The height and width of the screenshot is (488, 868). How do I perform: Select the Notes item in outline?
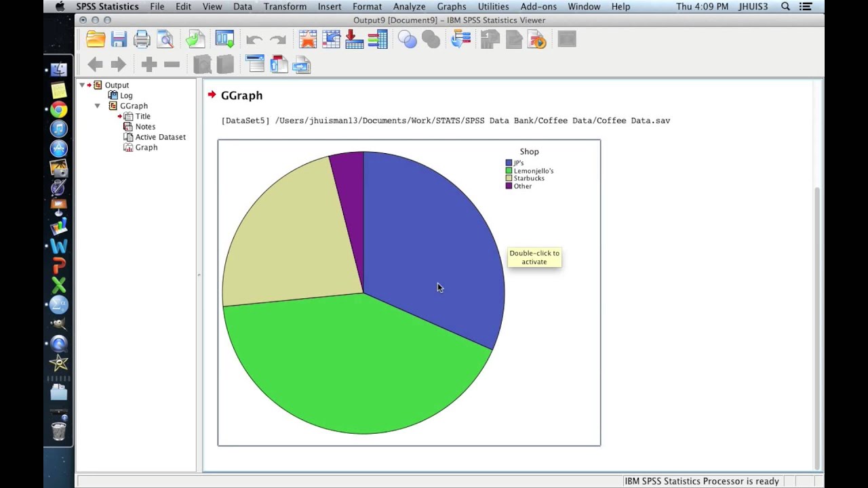(x=145, y=126)
